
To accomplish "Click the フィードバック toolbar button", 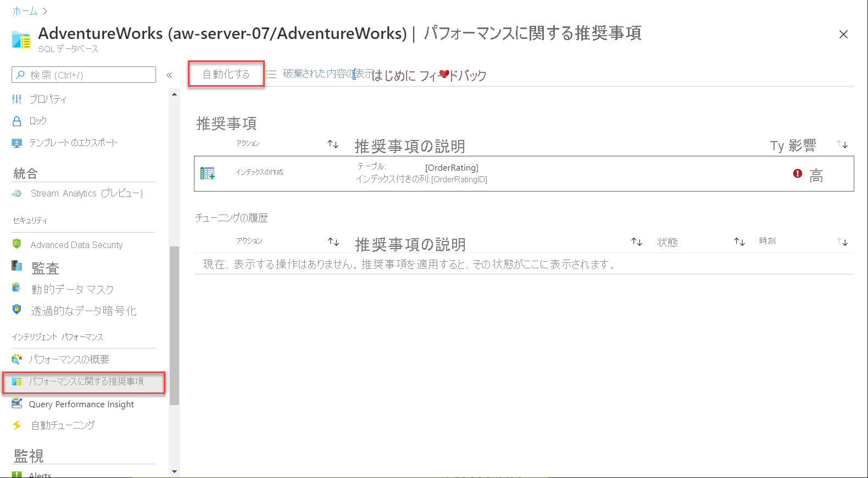I will point(453,76).
